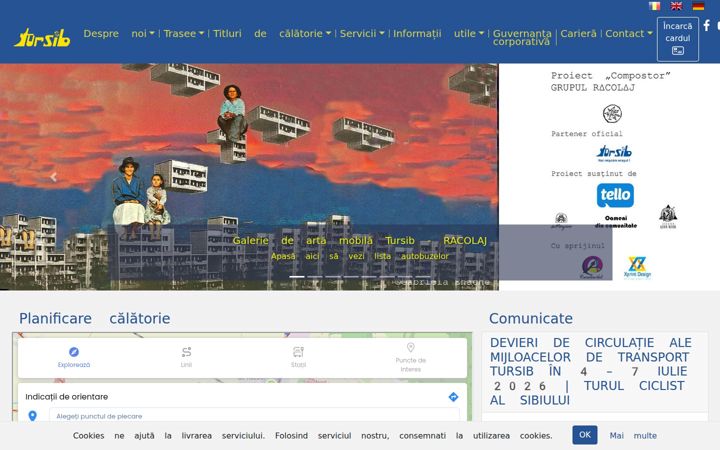This screenshot has width=720, height=450.
Task: Click the Grupul Racolaj round emblem
Action: tap(612, 113)
